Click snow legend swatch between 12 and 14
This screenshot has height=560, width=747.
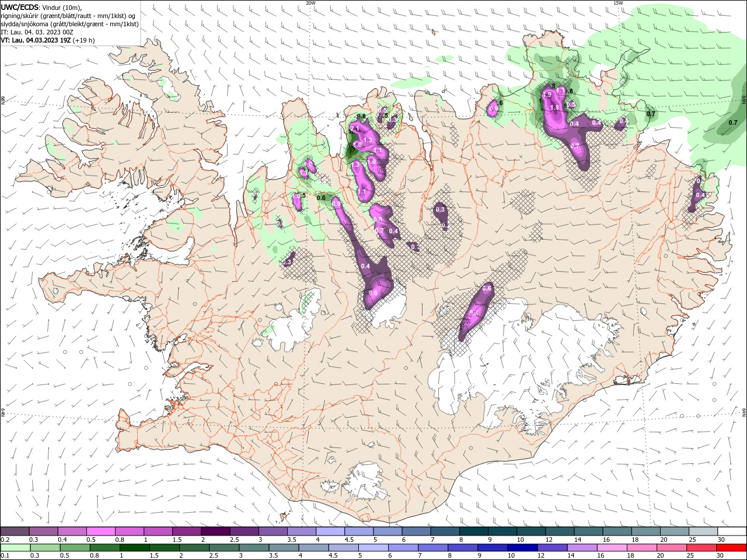pos(559,531)
